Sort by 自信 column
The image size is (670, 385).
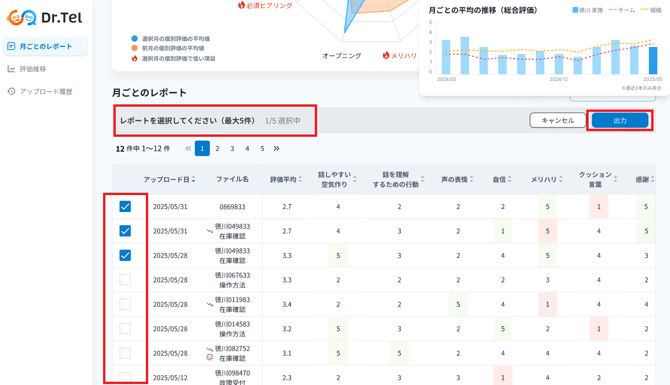click(x=509, y=179)
